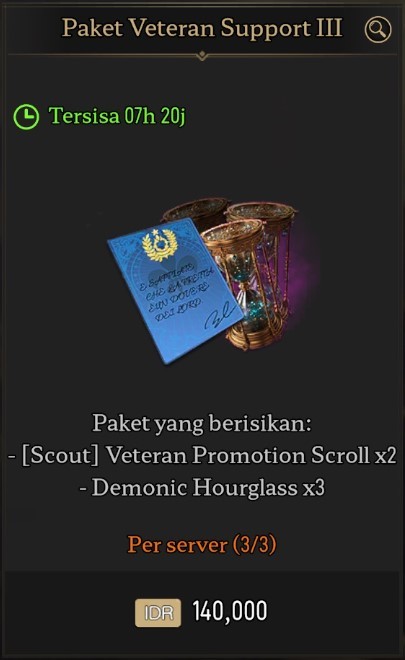Select the Demonic Hourglass x3 line

[x=202, y=488]
